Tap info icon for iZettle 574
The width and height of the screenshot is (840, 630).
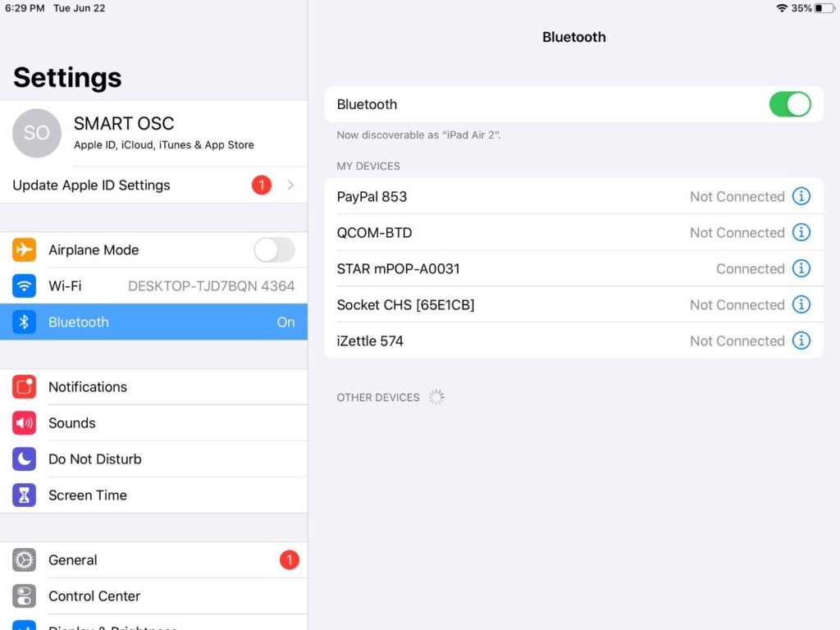pyautogui.click(x=801, y=341)
